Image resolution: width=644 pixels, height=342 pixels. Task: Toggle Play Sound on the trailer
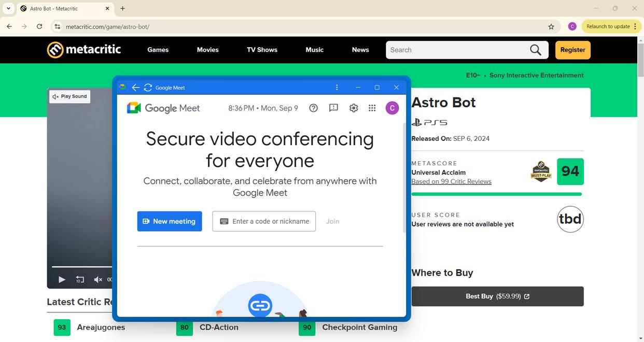pyautogui.click(x=70, y=96)
